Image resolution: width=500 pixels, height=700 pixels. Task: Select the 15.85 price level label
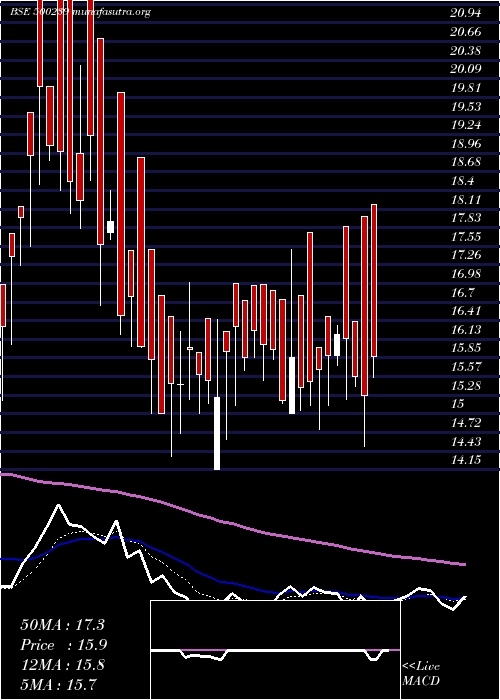(x=466, y=348)
